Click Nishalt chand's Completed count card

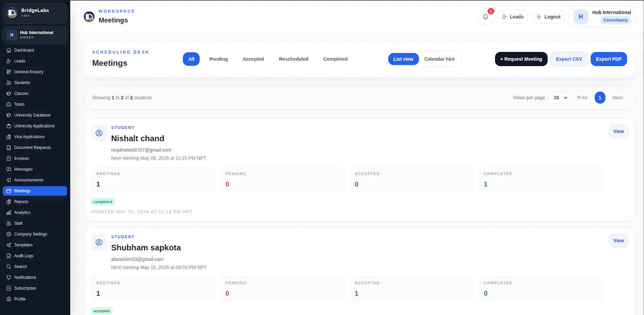(541, 180)
